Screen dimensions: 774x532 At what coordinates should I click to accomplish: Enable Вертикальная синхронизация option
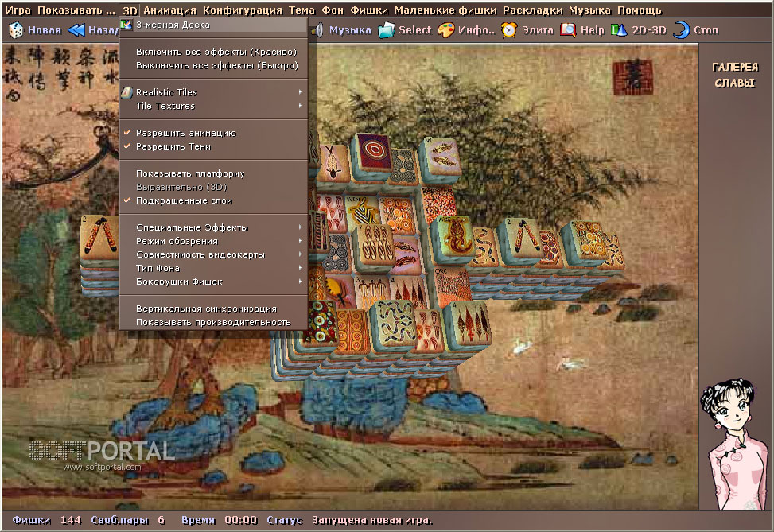click(x=213, y=309)
